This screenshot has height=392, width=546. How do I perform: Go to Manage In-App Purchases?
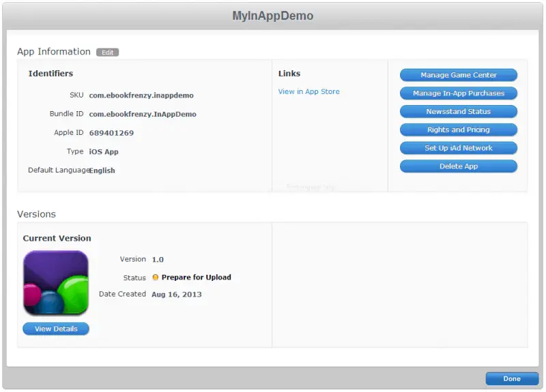[x=458, y=93]
